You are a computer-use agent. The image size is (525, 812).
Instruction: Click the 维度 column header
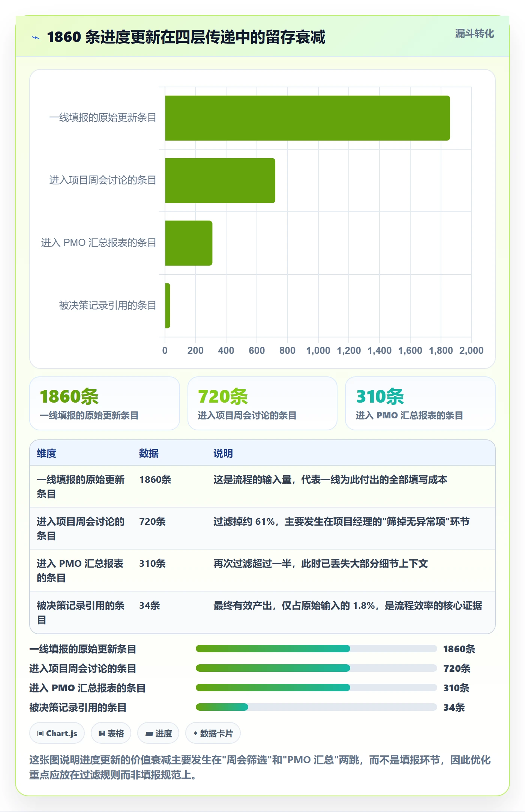46,453
